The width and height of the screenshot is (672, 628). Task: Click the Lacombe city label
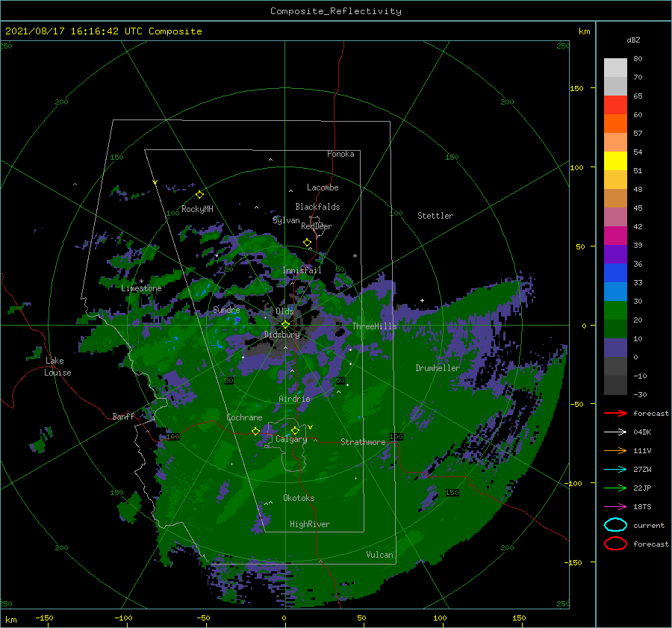(323, 187)
